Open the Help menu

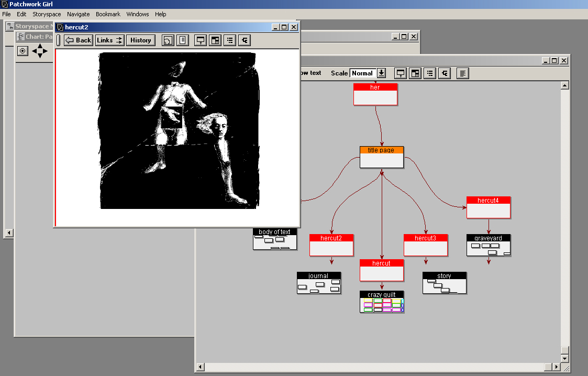161,14
